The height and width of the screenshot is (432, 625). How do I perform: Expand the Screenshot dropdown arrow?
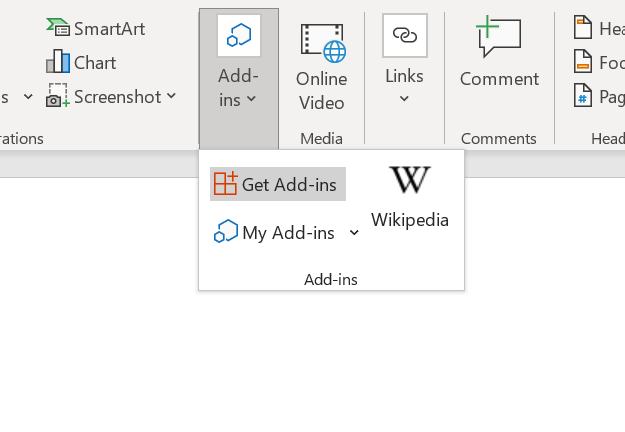(x=171, y=96)
